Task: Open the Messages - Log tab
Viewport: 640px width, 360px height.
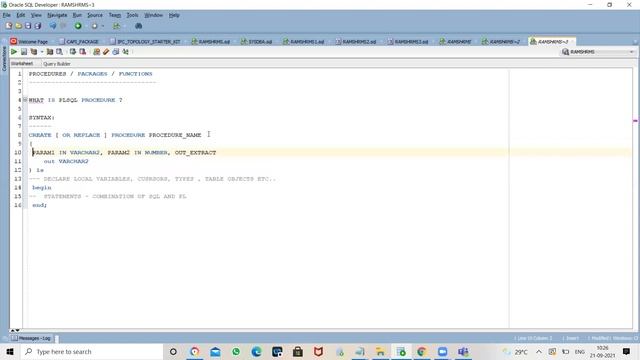Action: click(31, 338)
